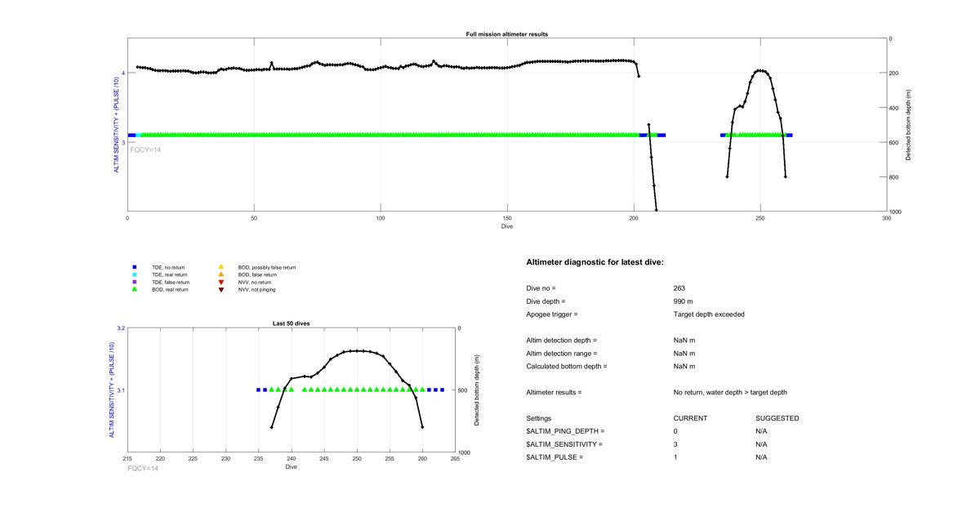The image size is (980, 508).
Task: Click the blue square marker at dive 263 in Last 50 dives
Action: pos(442,390)
